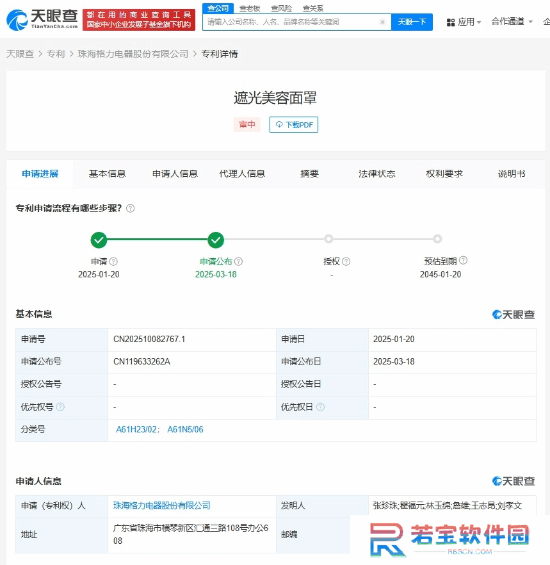Image resolution: width=550 pixels, height=565 pixels.
Task: Click the patent title 遮光美容面罩
Action: [x=275, y=98]
